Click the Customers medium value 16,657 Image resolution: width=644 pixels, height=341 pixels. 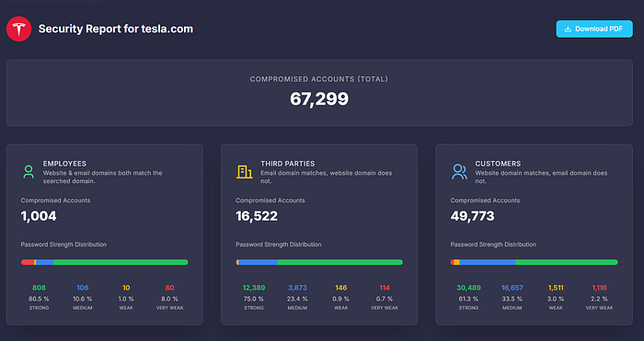pos(512,288)
